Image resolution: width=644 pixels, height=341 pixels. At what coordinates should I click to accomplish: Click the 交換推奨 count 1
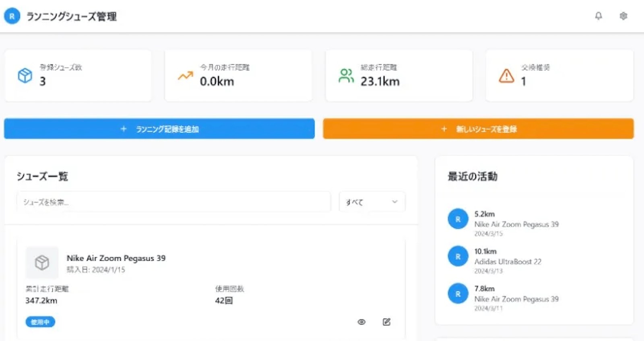tap(523, 81)
